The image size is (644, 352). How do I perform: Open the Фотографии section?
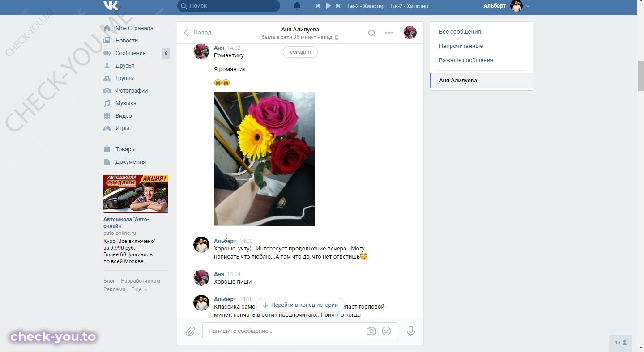tap(132, 90)
